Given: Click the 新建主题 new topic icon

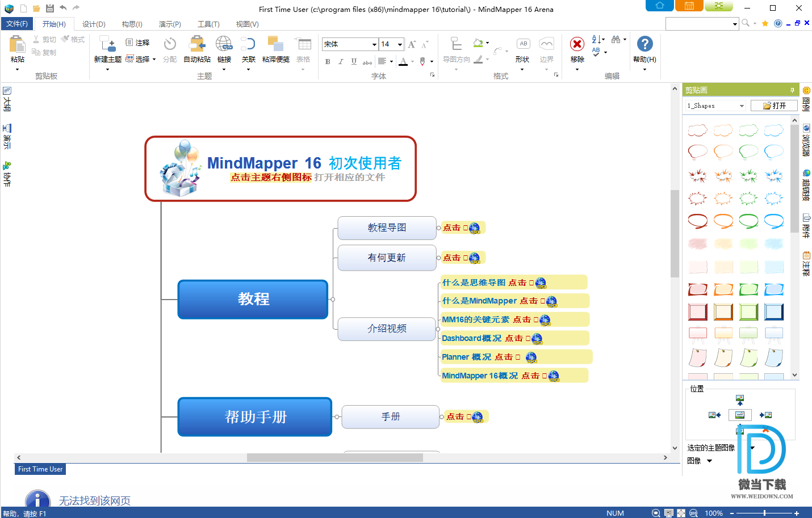Looking at the screenshot, I should 107,44.
